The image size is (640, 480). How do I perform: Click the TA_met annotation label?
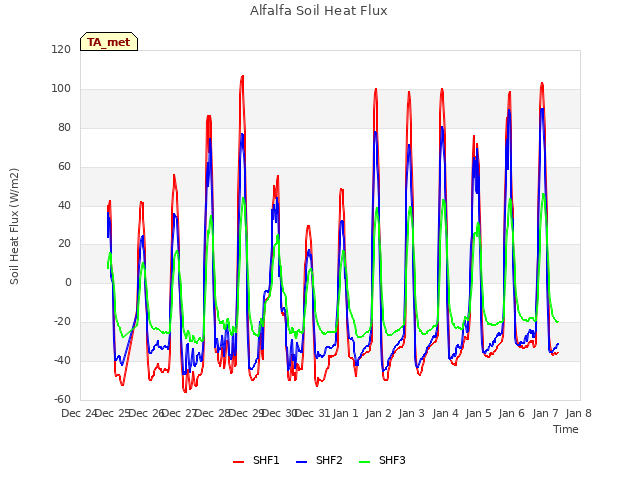click(109, 42)
